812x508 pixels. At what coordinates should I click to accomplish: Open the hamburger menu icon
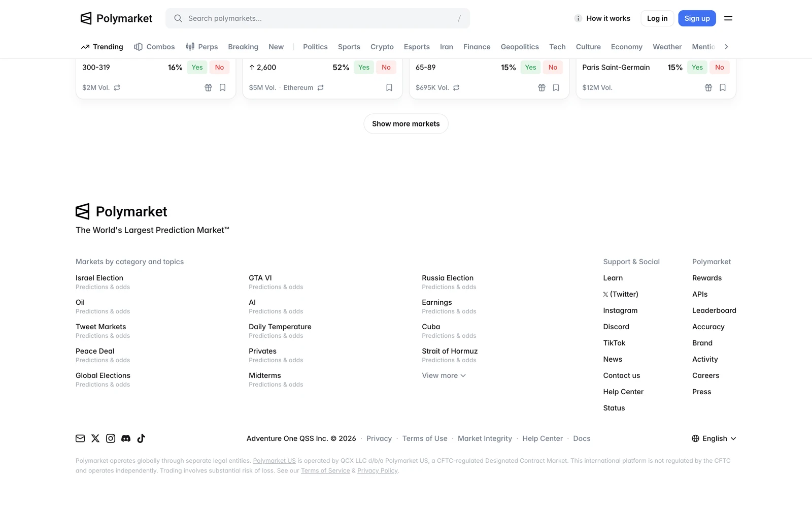pyautogui.click(x=728, y=18)
